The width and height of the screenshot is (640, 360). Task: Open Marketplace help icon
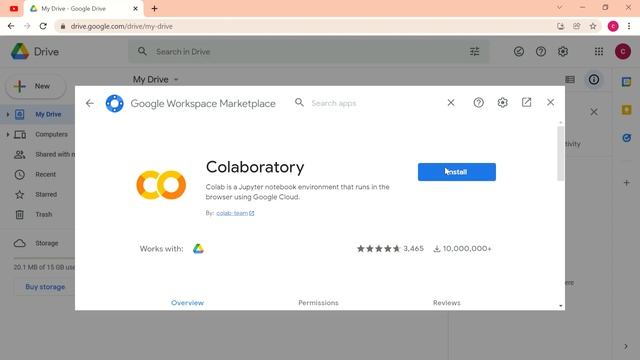tap(478, 102)
